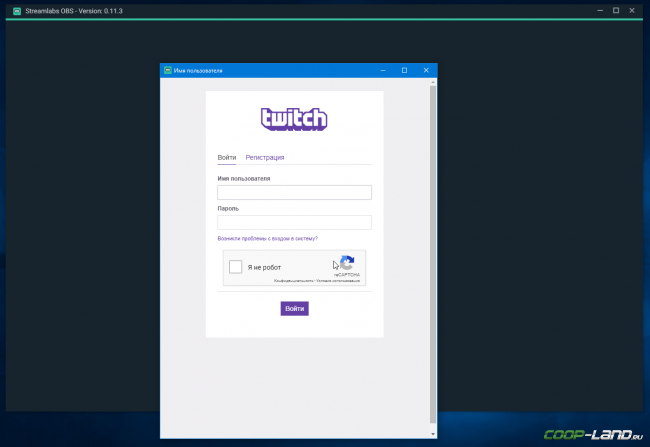Minimize the Twitch login dialog window
650x447 pixels.
tap(383, 70)
